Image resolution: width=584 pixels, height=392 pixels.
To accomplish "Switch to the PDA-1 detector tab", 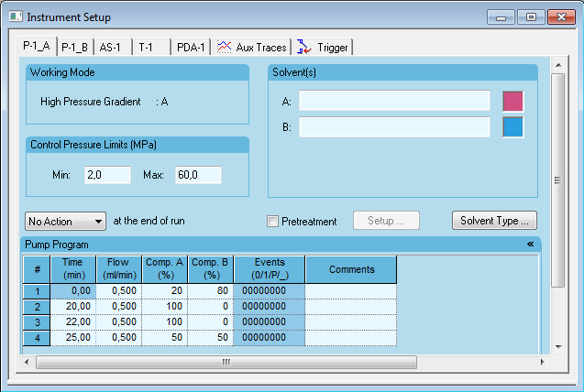I will [192, 48].
